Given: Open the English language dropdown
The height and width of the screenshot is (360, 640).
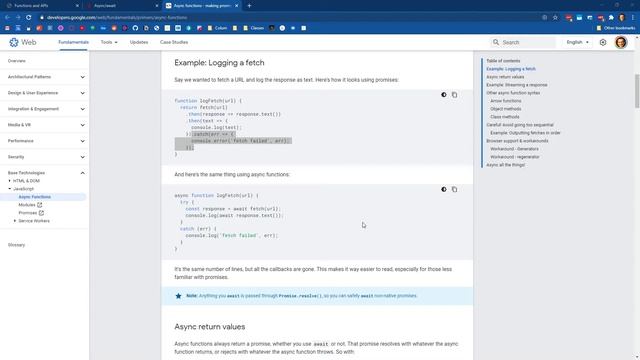Looking at the screenshot, I should [x=577, y=42].
